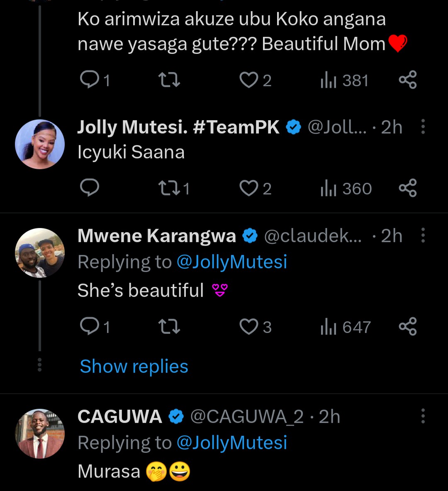Image resolution: width=448 pixels, height=491 pixels.
Task: Share the "Beautiful Mom" tweet
Action: pos(407,80)
